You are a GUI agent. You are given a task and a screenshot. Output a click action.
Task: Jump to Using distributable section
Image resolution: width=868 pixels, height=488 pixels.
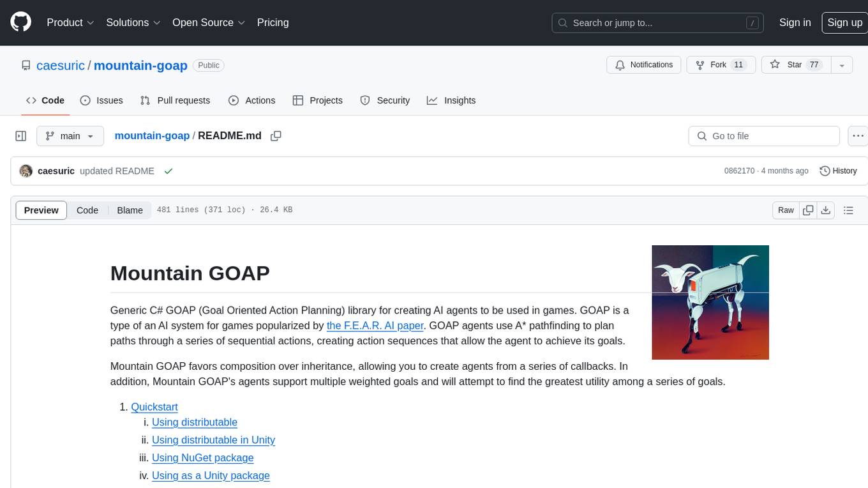click(195, 422)
